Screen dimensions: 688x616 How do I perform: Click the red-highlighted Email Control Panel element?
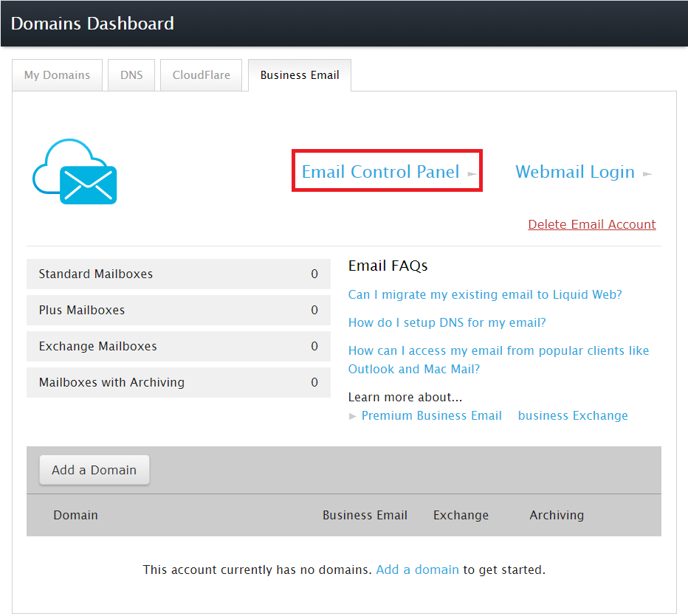pos(387,170)
